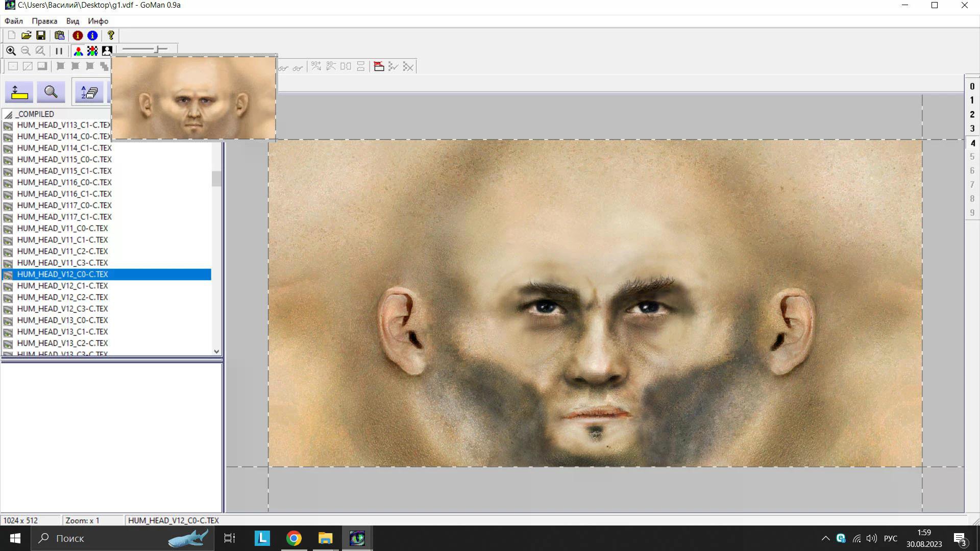
Task: Open the Файл menu
Action: coord(14,21)
